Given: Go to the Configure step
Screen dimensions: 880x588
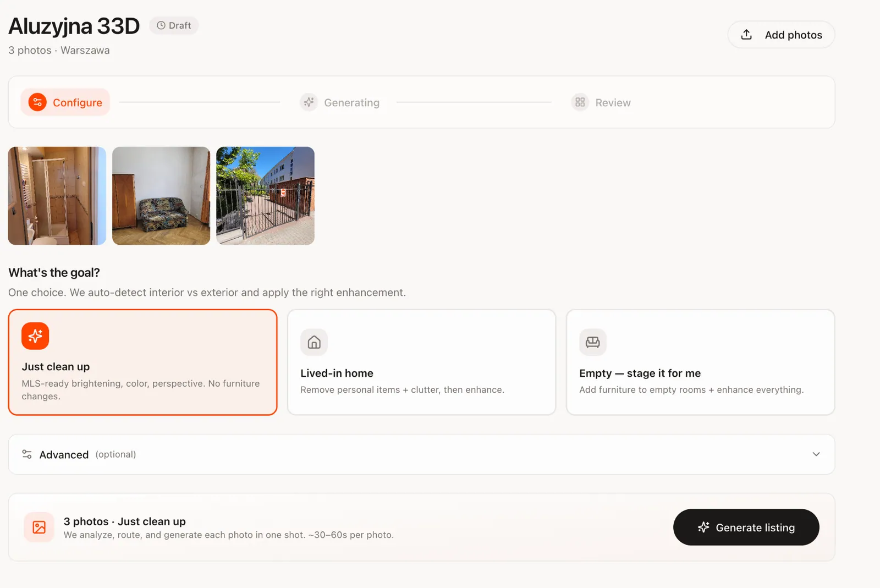Looking at the screenshot, I should [x=65, y=102].
